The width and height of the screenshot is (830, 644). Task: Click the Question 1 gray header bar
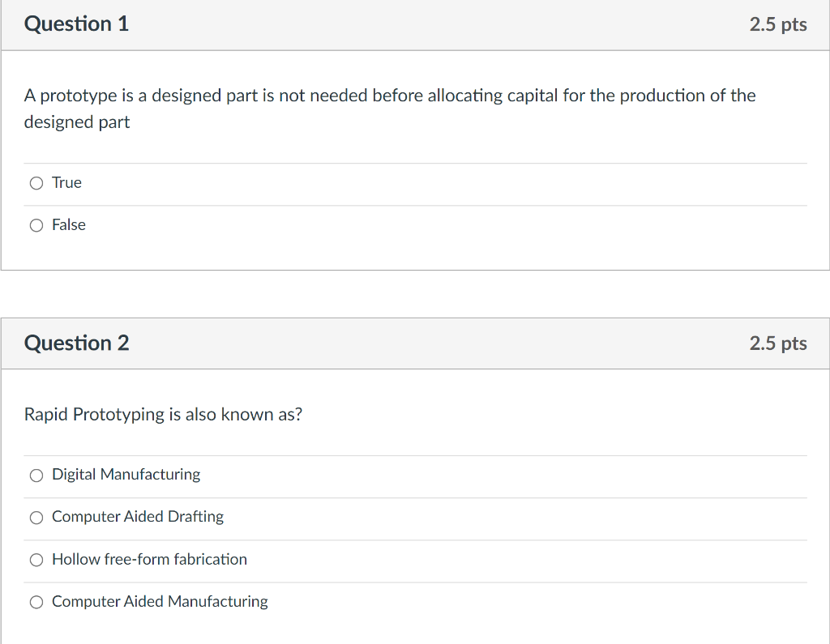click(x=415, y=25)
